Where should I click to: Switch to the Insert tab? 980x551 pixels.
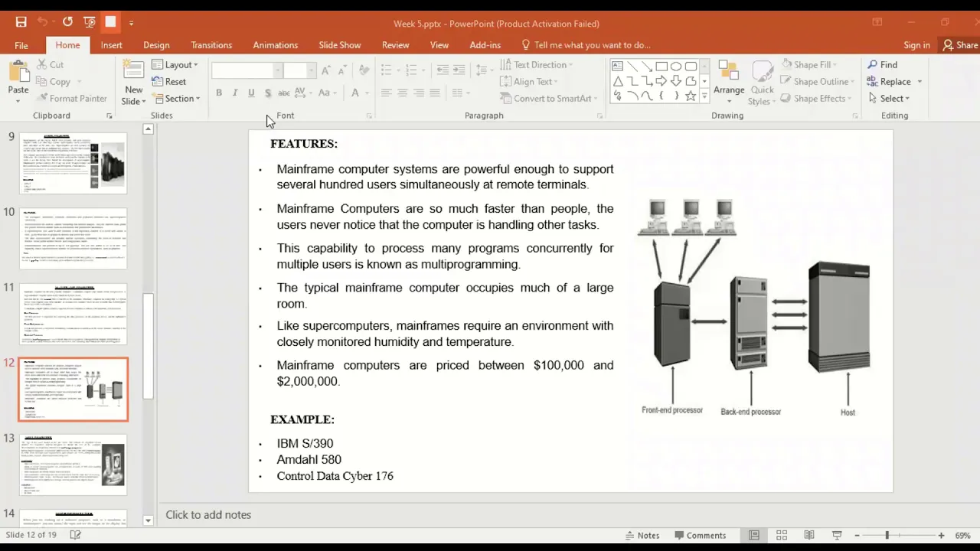pyautogui.click(x=111, y=45)
